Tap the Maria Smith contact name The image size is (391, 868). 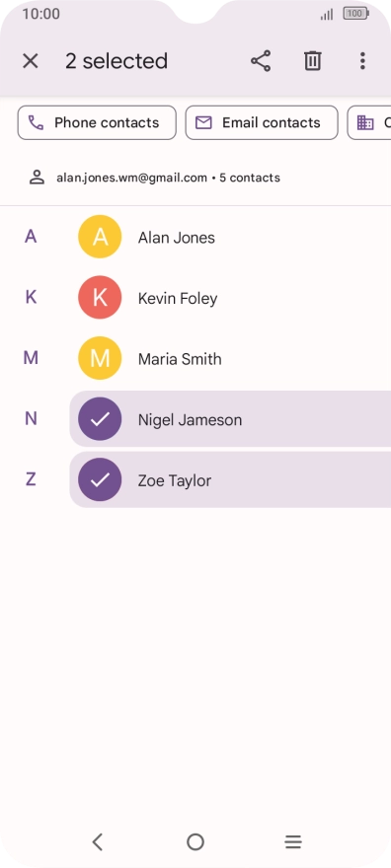click(x=180, y=359)
